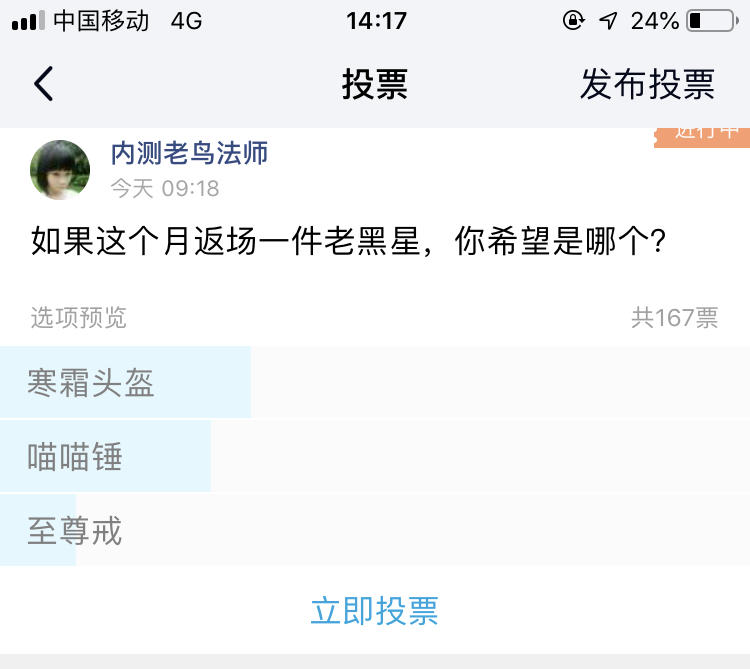Pick the 至尊戒 poll option
Screen dimensions: 750x669
click(375, 530)
